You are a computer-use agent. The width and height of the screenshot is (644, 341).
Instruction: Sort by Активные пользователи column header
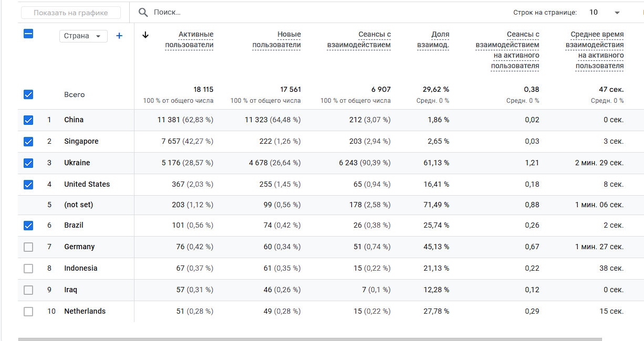[190, 40]
